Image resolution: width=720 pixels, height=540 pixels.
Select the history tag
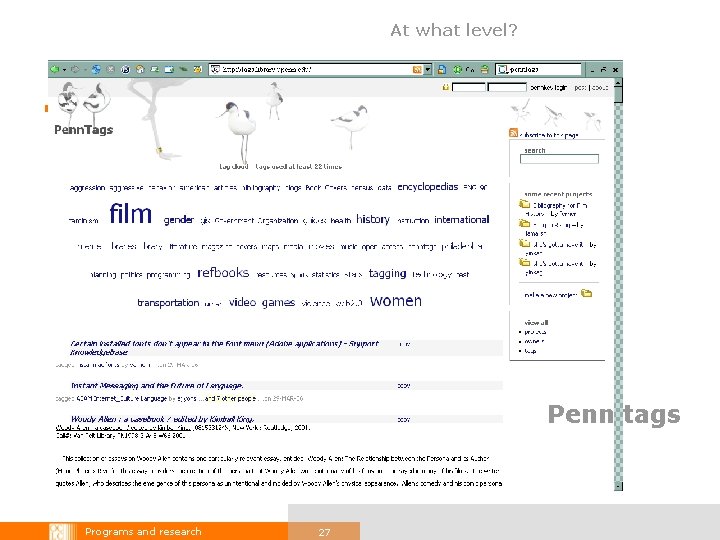point(373,219)
